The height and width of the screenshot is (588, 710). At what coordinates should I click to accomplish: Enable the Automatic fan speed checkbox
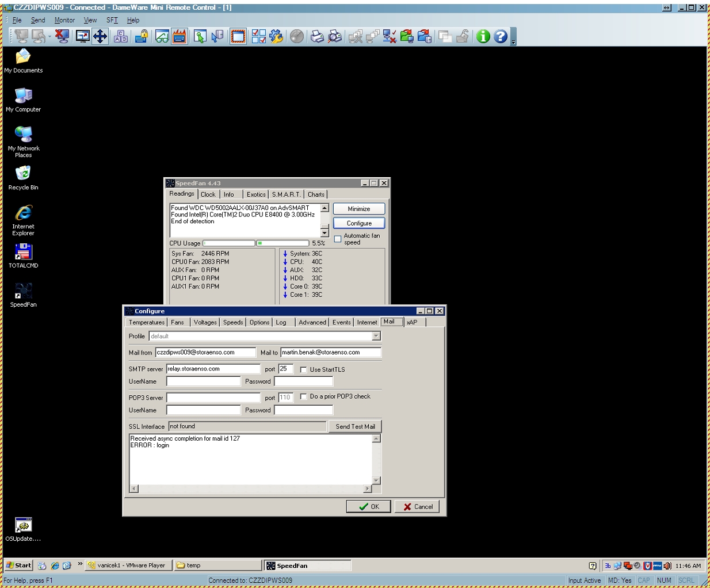[x=338, y=239]
